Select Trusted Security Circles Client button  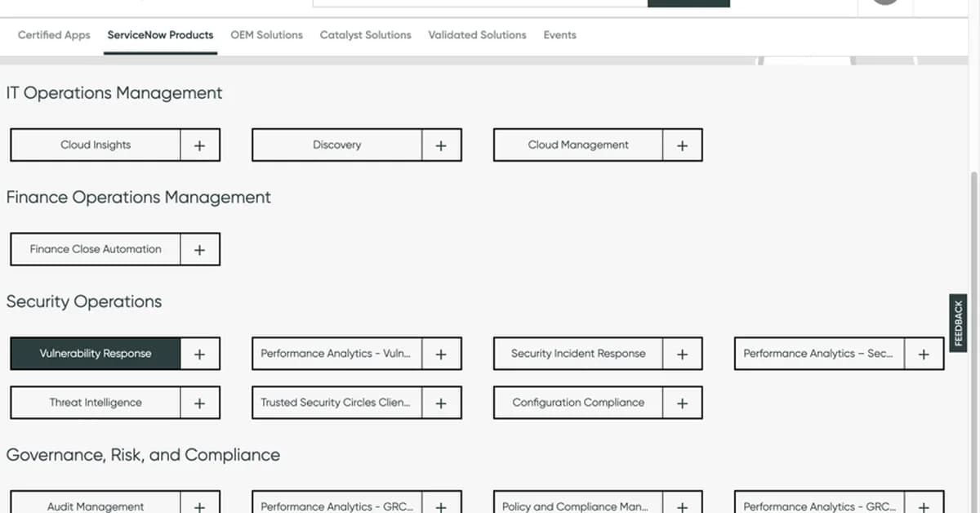pos(337,404)
